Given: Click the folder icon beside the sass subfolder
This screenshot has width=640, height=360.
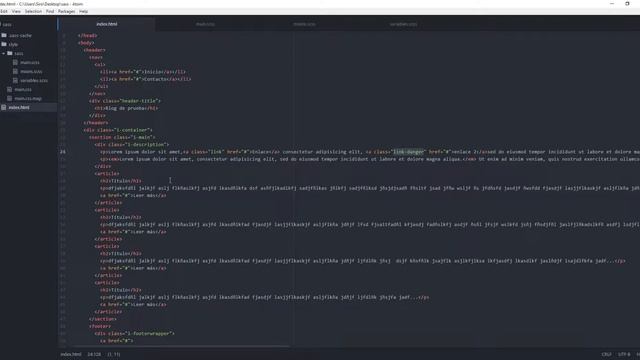Looking at the screenshot, I should [10, 53].
